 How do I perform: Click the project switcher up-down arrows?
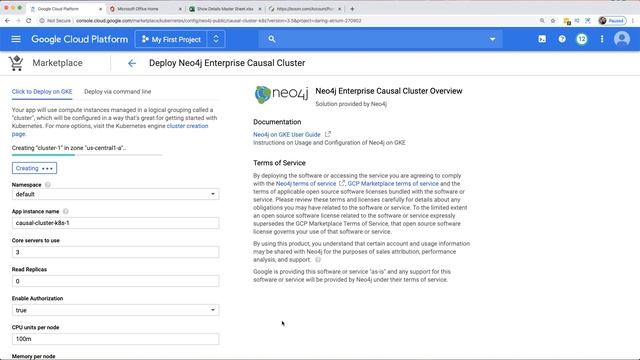pos(216,40)
